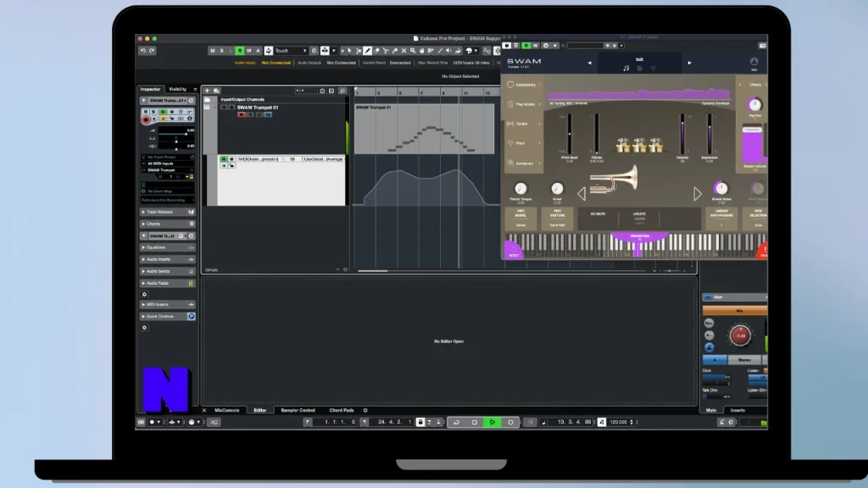Viewport: 868px width, 488px height.
Task: Open the track presets cloud icon
Action: click(216, 90)
